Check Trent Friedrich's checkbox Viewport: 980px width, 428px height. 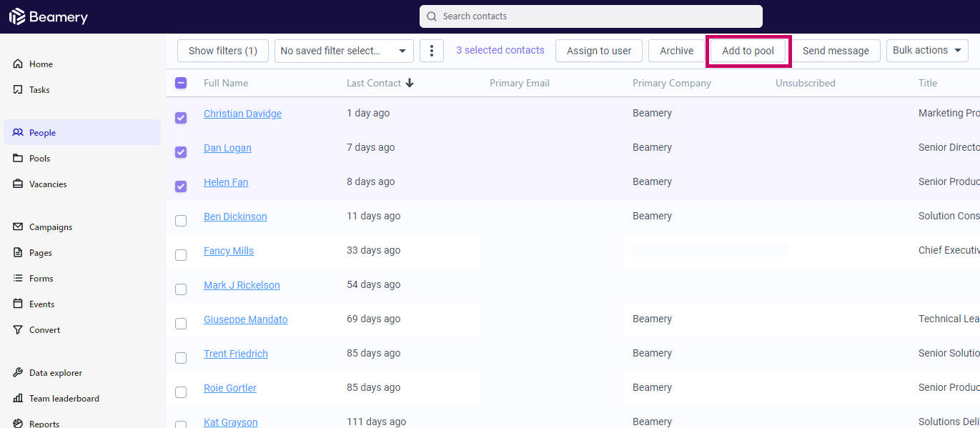point(181,358)
